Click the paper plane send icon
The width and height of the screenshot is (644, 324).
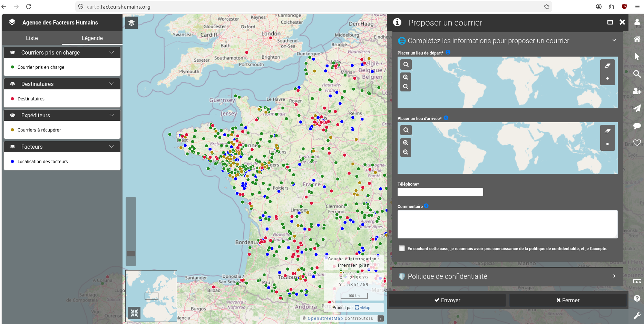pos(637,108)
